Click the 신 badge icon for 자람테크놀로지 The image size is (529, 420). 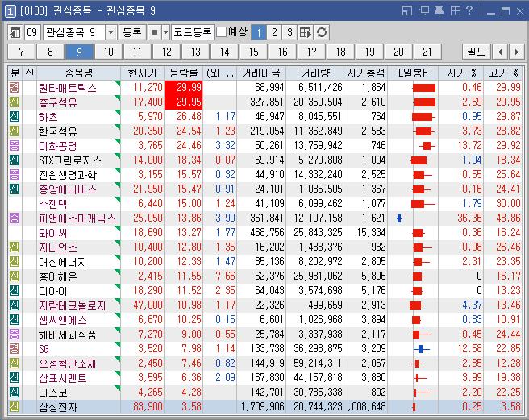tap(15, 305)
